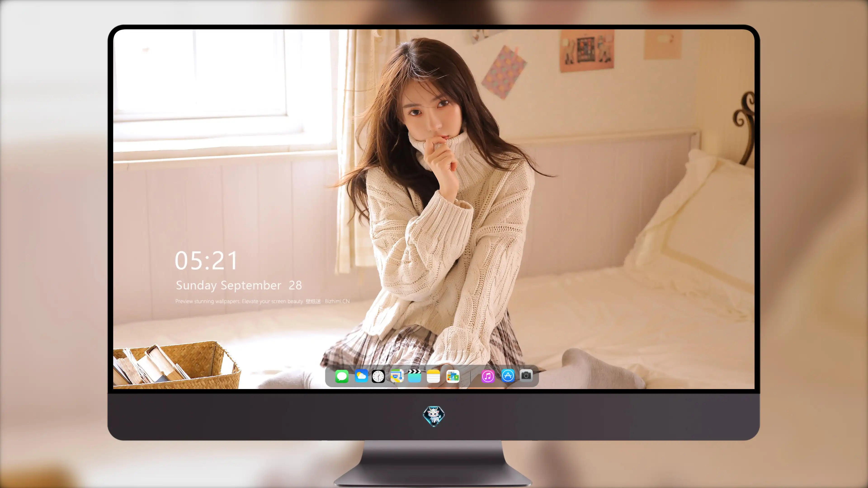Viewport: 868px width, 488px height.
Task: Click the dragon logo on monitor chin
Action: (434, 416)
